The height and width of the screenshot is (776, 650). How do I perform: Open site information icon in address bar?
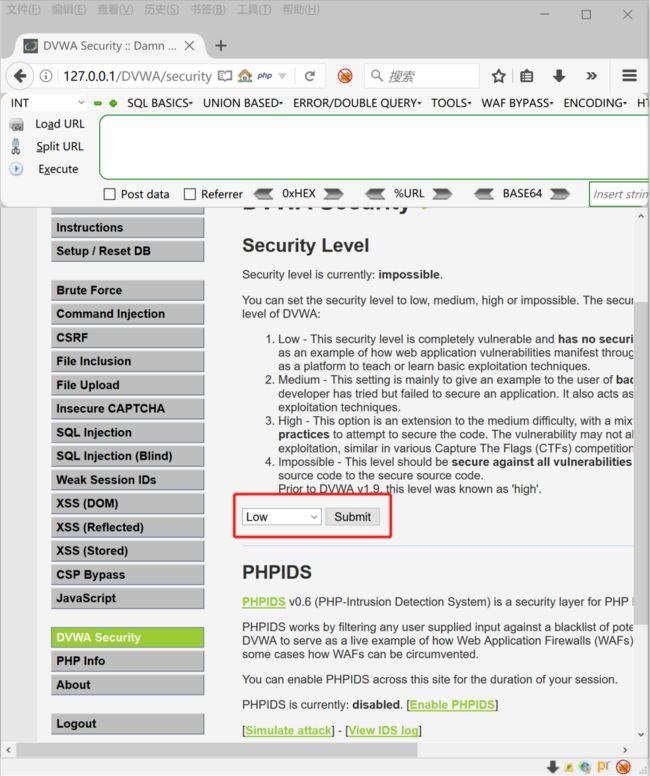[x=46, y=76]
